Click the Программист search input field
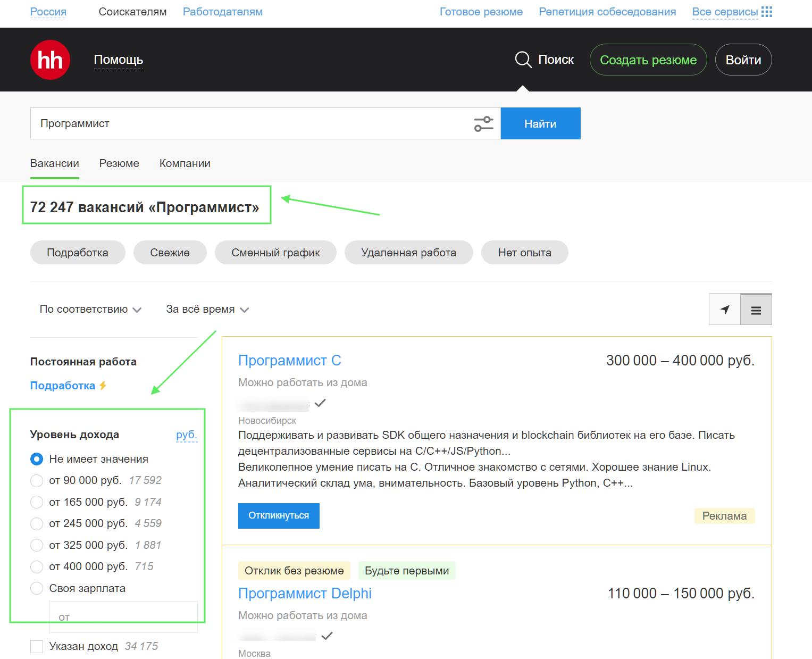Image resolution: width=812 pixels, height=659 pixels. pos(250,124)
